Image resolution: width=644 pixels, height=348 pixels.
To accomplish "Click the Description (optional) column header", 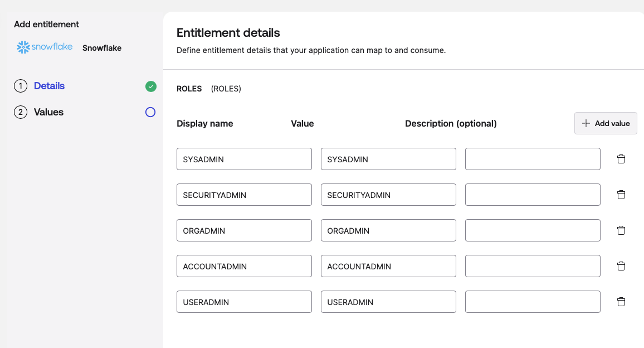I will [451, 123].
